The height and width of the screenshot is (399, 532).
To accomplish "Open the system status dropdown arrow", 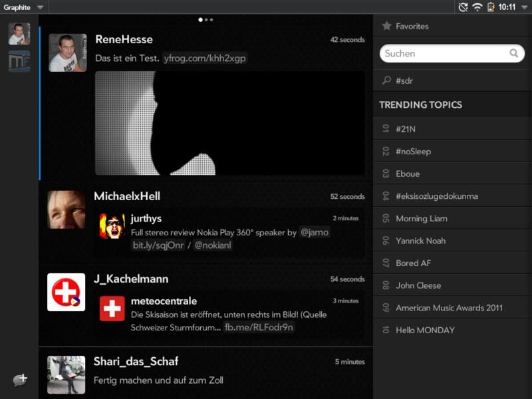I will tap(525, 7).
